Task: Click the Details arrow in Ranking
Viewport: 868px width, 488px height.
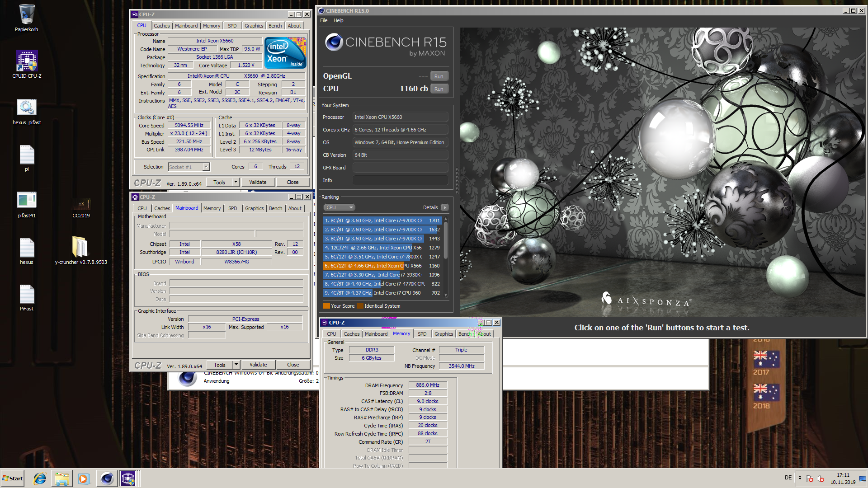Action: tap(445, 207)
